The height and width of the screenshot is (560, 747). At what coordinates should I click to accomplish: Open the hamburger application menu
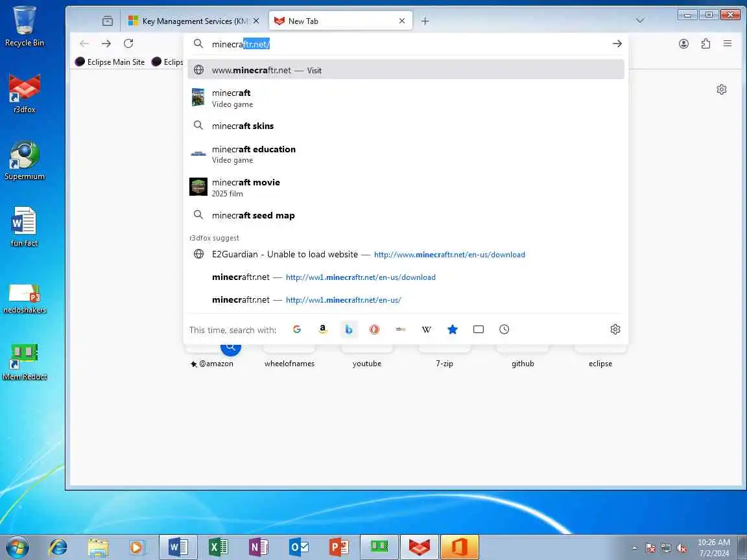pos(728,44)
